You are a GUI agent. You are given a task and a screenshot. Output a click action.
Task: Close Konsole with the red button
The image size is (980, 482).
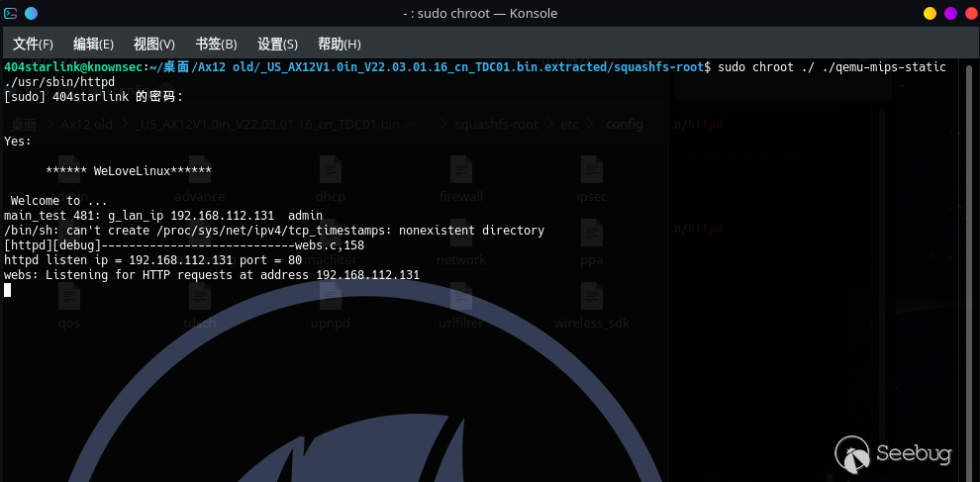point(971,13)
